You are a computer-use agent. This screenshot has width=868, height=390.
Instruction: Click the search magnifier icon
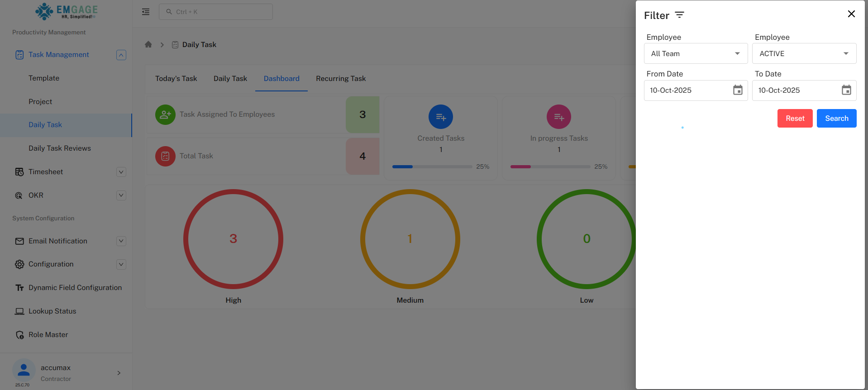(x=169, y=12)
